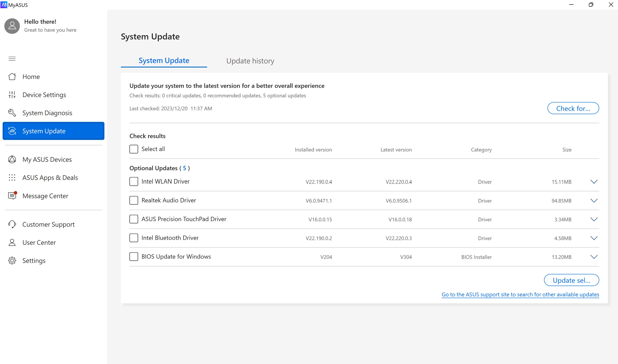Open My ASUS Devices
The height and width of the screenshot is (364, 618).
[x=47, y=159]
